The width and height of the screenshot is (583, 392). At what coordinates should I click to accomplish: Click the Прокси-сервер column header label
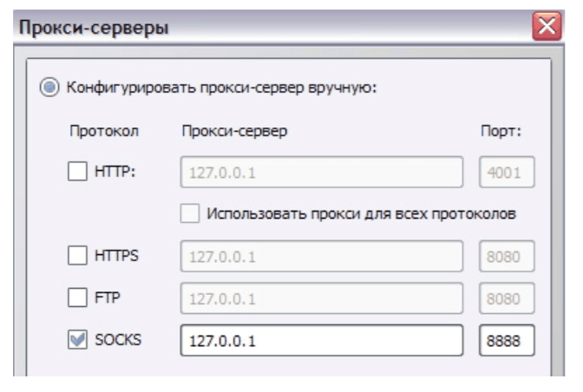tap(234, 133)
